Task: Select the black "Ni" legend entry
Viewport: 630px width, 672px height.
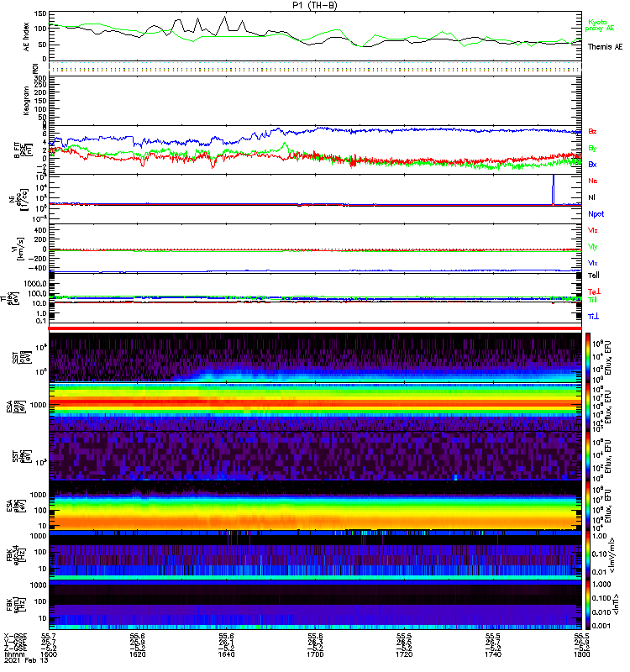Action: pyautogui.click(x=591, y=197)
